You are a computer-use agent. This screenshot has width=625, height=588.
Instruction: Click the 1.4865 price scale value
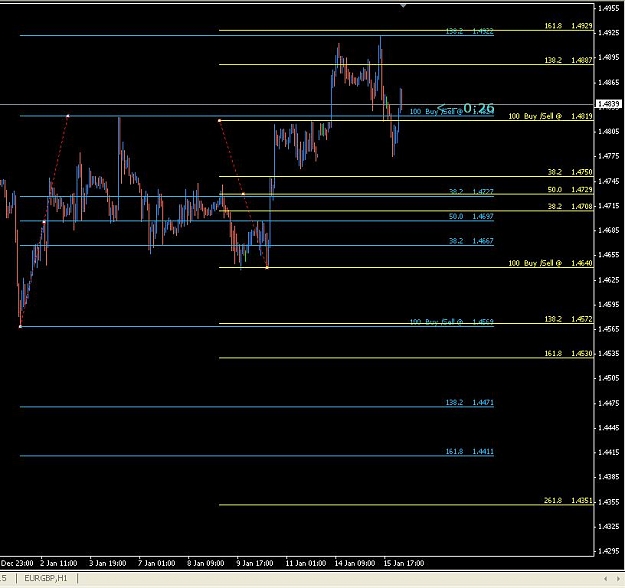tap(609, 83)
